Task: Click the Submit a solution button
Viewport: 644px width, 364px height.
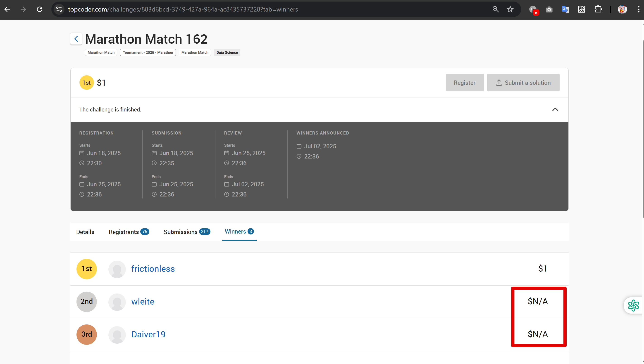Action: tap(523, 83)
